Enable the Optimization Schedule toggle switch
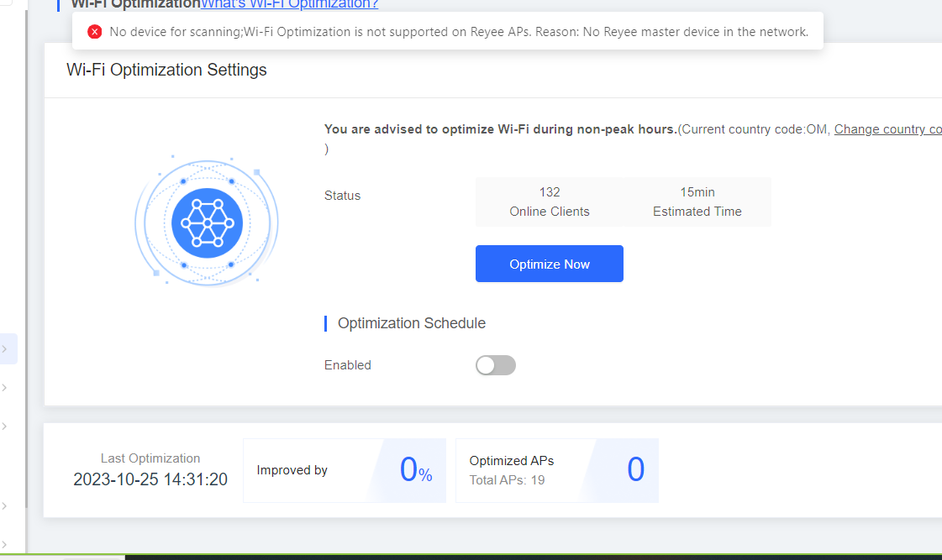Viewport: 942px width, 560px height. (x=495, y=365)
